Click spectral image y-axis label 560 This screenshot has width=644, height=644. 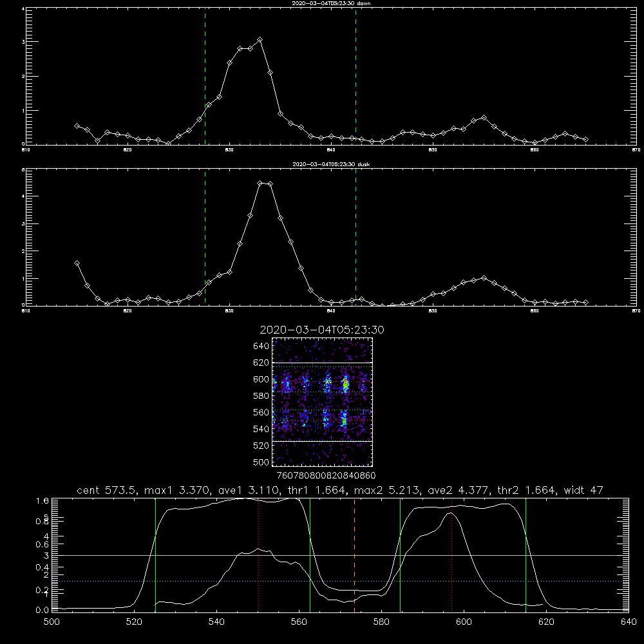click(261, 412)
